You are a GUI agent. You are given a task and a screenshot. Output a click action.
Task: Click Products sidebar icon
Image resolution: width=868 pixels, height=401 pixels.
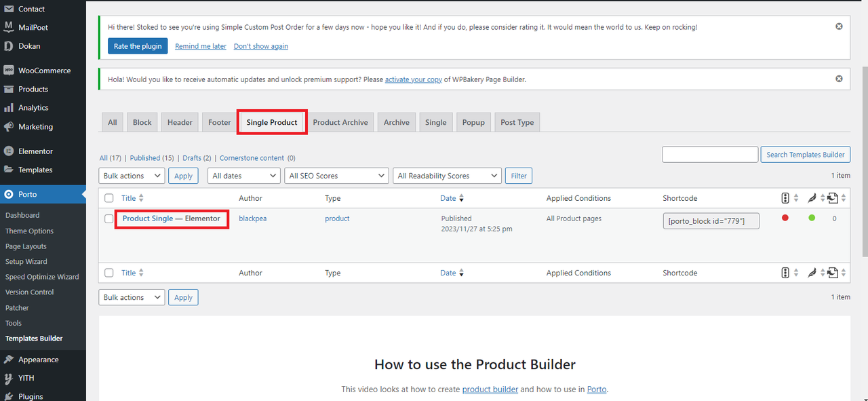(x=9, y=89)
